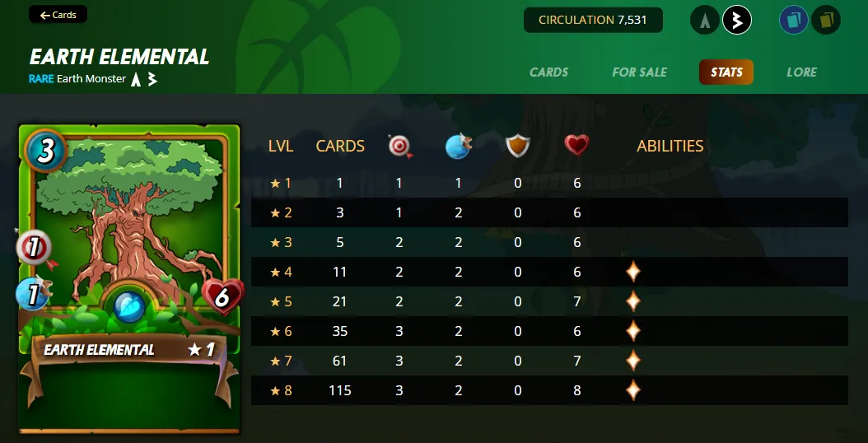868x443 pixels.
Task: Click the mana cost 3 badge
Action: (45, 152)
